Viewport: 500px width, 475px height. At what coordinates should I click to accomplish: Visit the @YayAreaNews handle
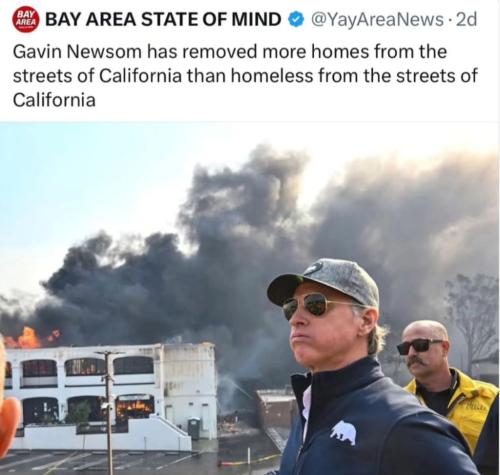pyautogui.click(x=377, y=20)
